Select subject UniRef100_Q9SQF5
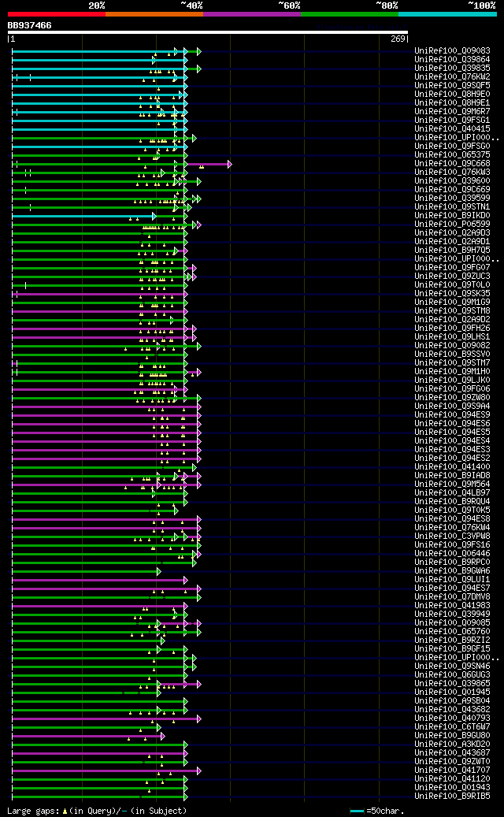Screen dimensions: 504x817 point(452,86)
